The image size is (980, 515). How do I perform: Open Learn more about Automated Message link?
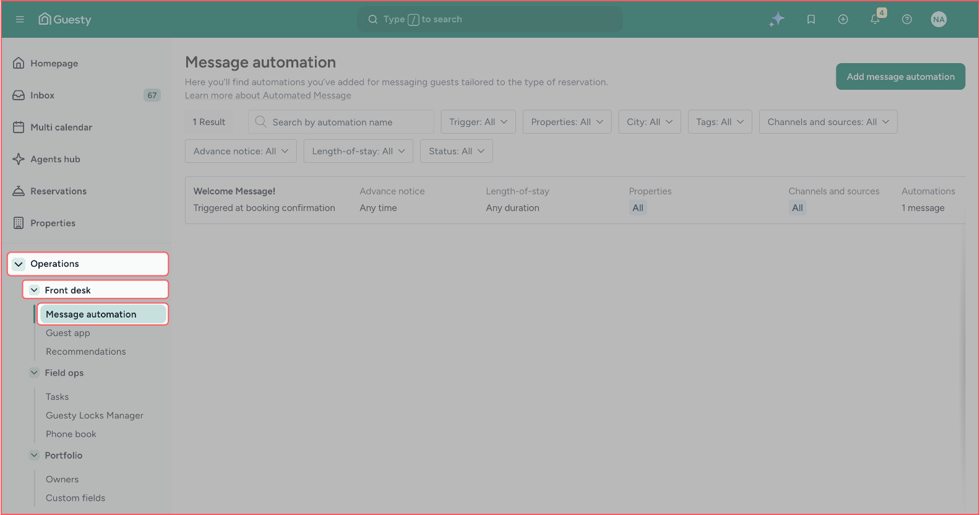click(x=268, y=95)
